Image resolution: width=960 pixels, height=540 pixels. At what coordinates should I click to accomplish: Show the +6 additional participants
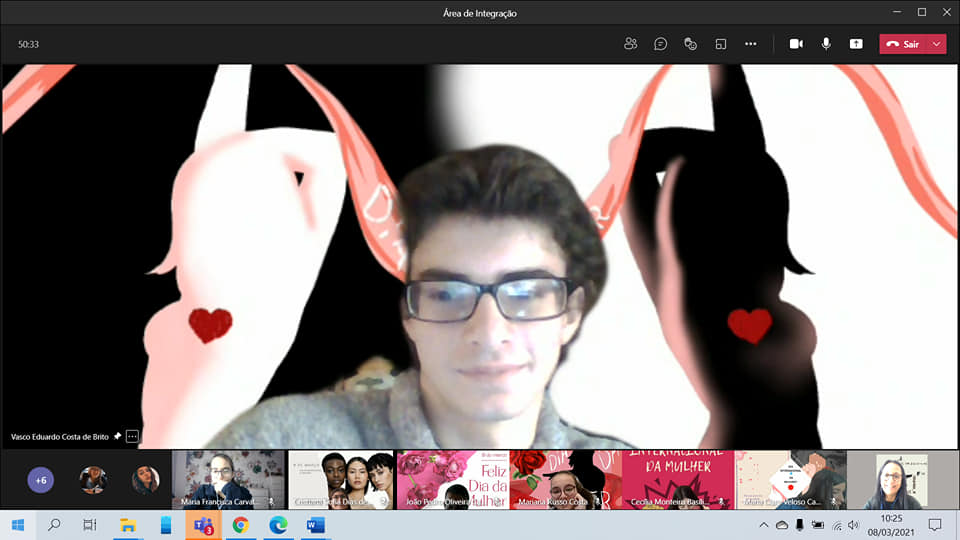coord(41,480)
